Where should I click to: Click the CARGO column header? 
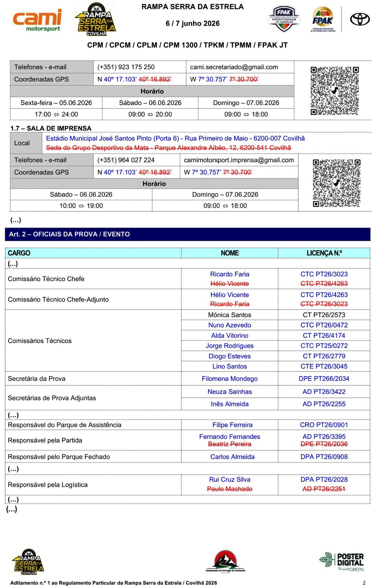click(19, 253)
